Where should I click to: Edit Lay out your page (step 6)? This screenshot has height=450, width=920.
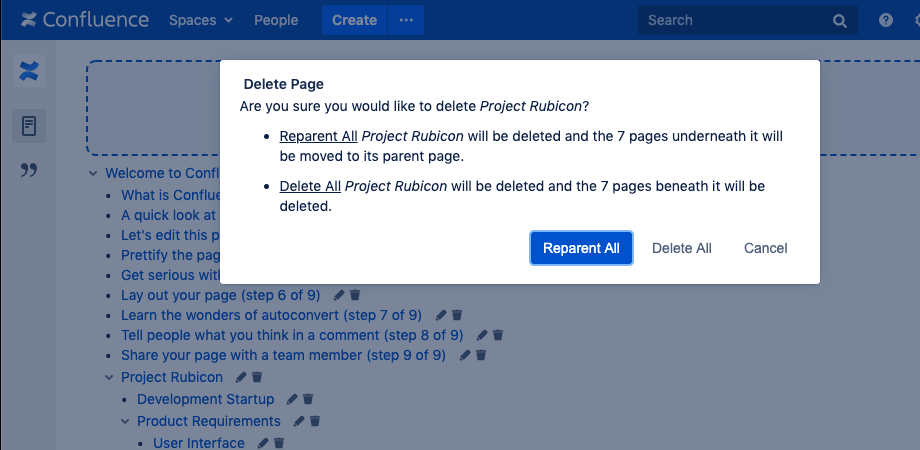[339, 295]
